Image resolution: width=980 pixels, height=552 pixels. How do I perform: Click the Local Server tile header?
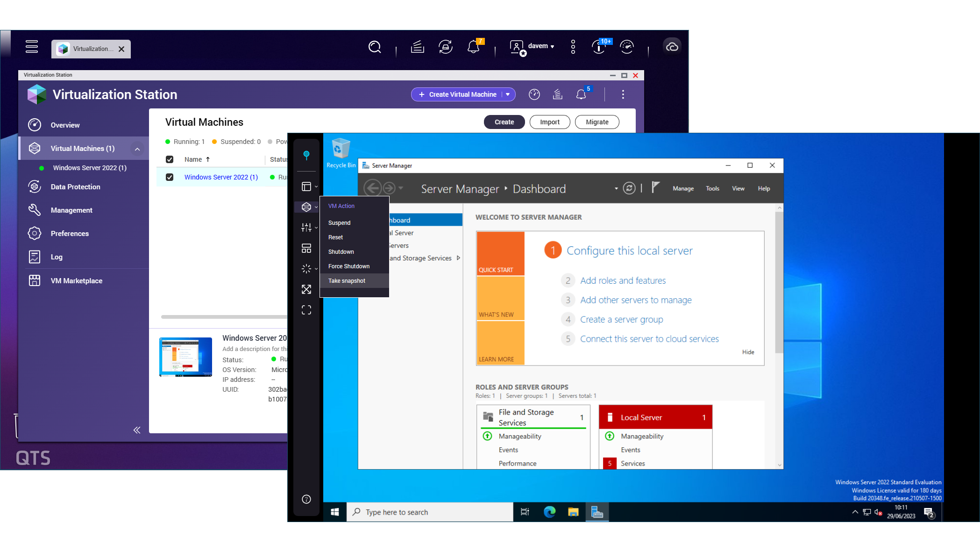pyautogui.click(x=655, y=417)
